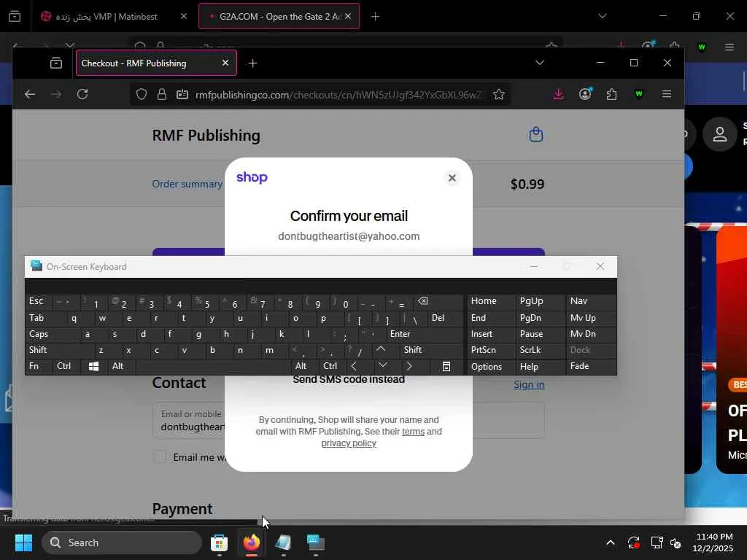
Task: Open Microsoft Store from the taskbar
Action: coord(219,542)
